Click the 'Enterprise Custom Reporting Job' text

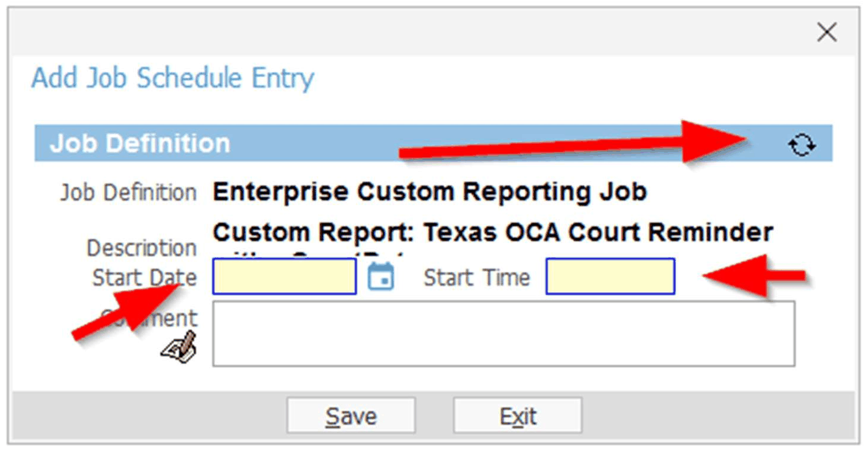click(x=430, y=192)
